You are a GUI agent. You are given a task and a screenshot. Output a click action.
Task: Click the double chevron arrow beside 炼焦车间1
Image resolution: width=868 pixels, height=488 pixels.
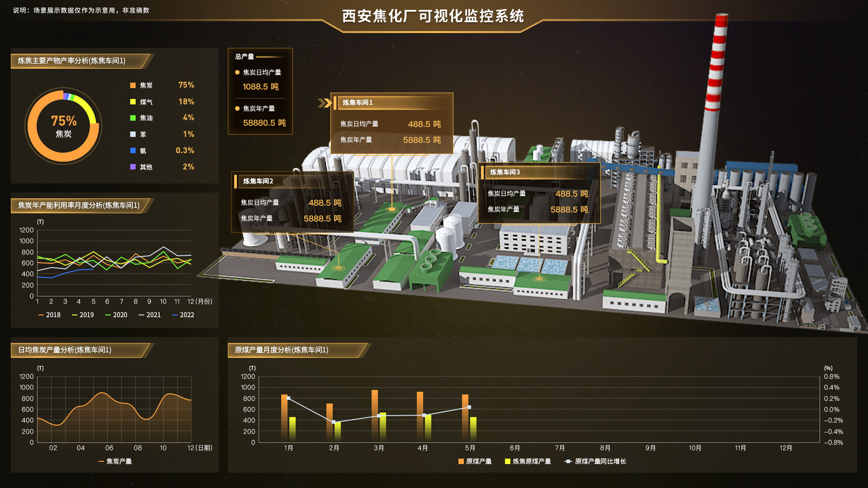click(325, 103)
